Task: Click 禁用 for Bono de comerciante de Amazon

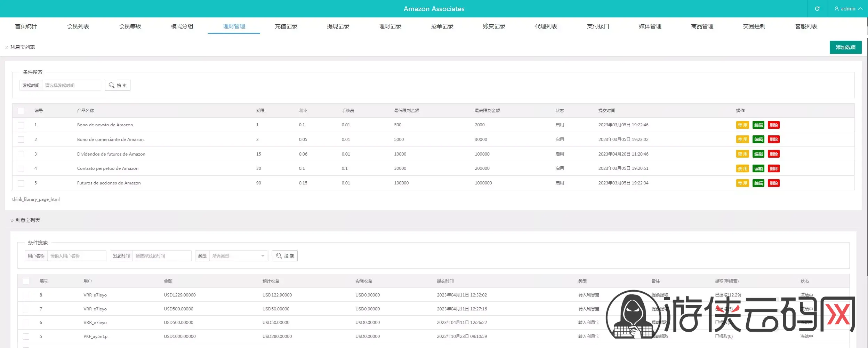Action: [x=742, y=140]
